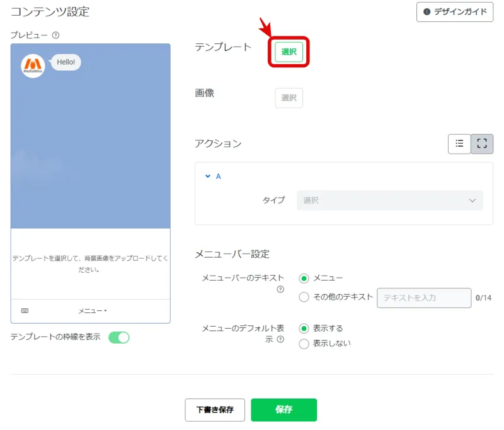Click the メニューバー設定 heading

tap(232, 254)
